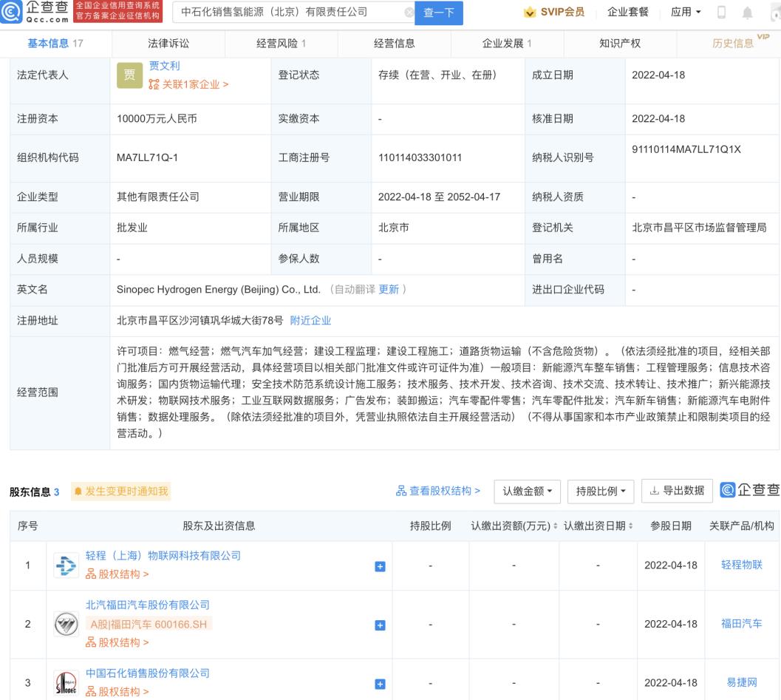This screenshot has height=700, width=781.
Task: Click the legal representative avatar 贾
Action: click(129, 76)
